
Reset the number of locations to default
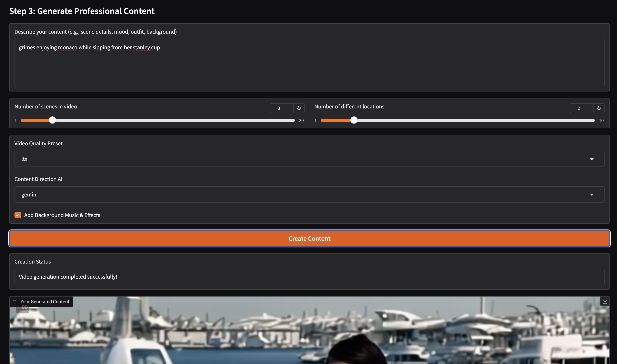tap(599, 108)
